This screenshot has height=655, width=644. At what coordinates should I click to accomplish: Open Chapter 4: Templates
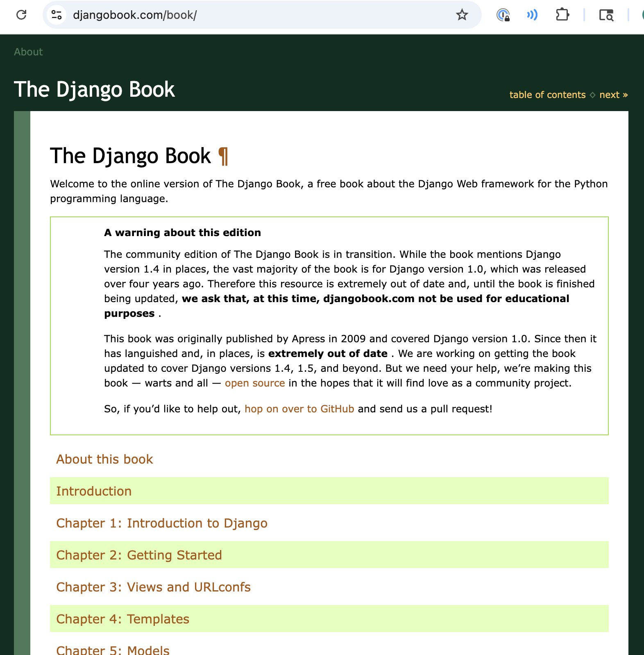tap(122, 619)
